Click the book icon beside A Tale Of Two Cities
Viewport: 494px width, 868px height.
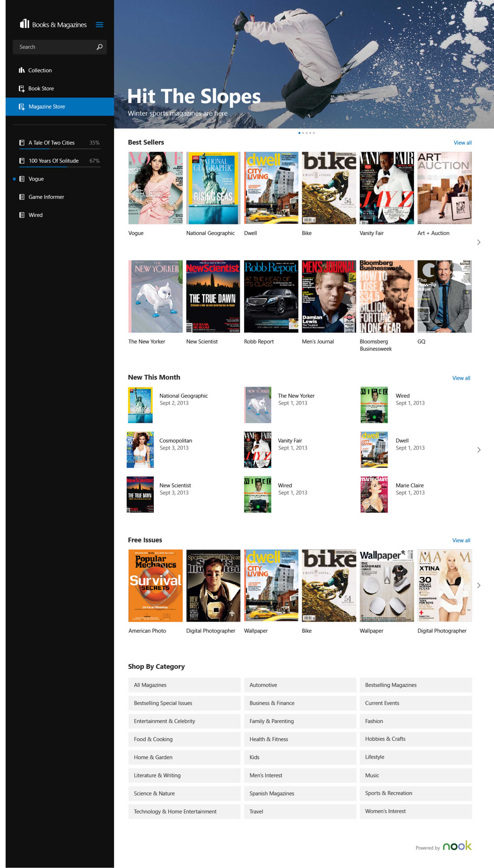[22, 143]
